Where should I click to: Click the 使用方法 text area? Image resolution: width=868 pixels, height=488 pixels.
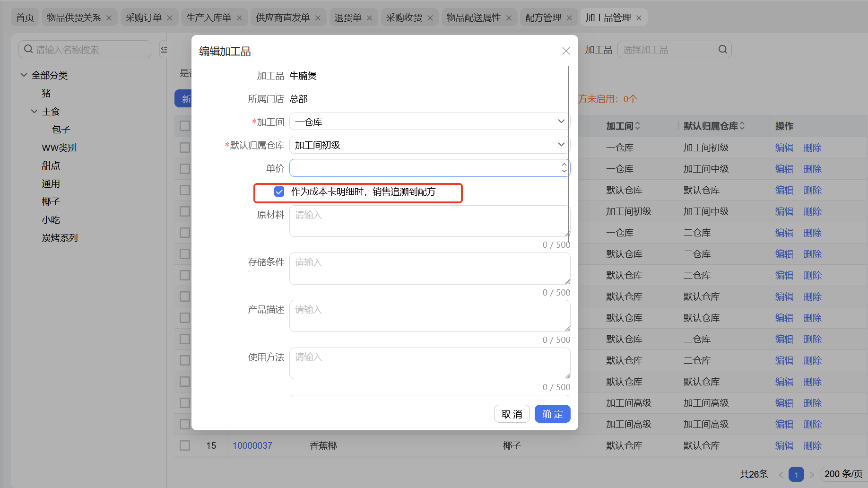[x=430, y=363]
